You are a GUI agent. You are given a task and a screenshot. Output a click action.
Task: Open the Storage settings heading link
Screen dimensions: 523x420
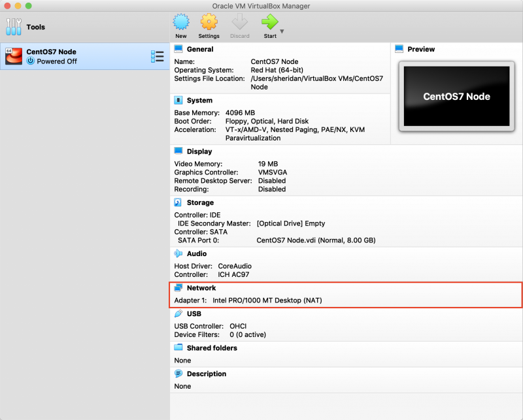point(200,202)
